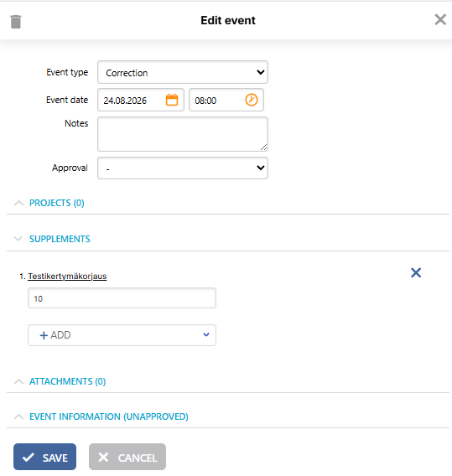Viewport: 452px width, 476px height.
Task: Open the Event type dropdown
Action: pos(183,72)
